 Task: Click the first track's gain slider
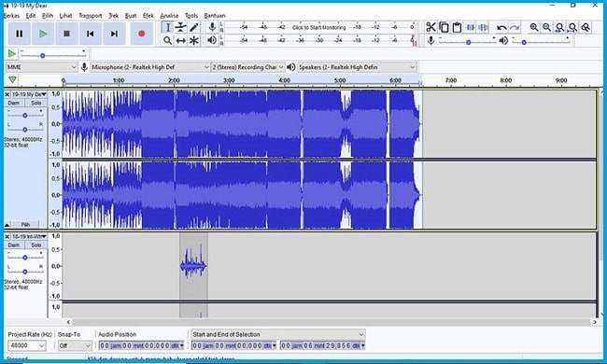(x=25, y=116)
